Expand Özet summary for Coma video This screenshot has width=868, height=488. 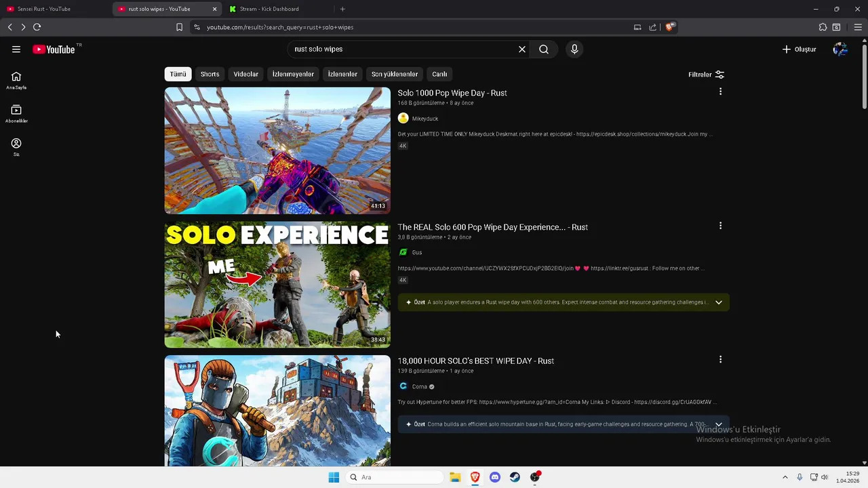click(718, 424)
